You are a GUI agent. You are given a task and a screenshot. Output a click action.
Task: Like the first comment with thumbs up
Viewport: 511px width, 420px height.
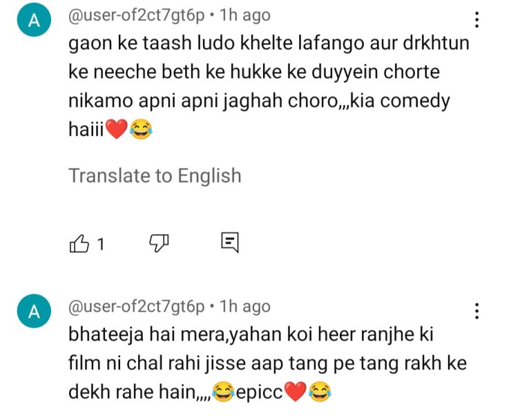click(79, 243)
